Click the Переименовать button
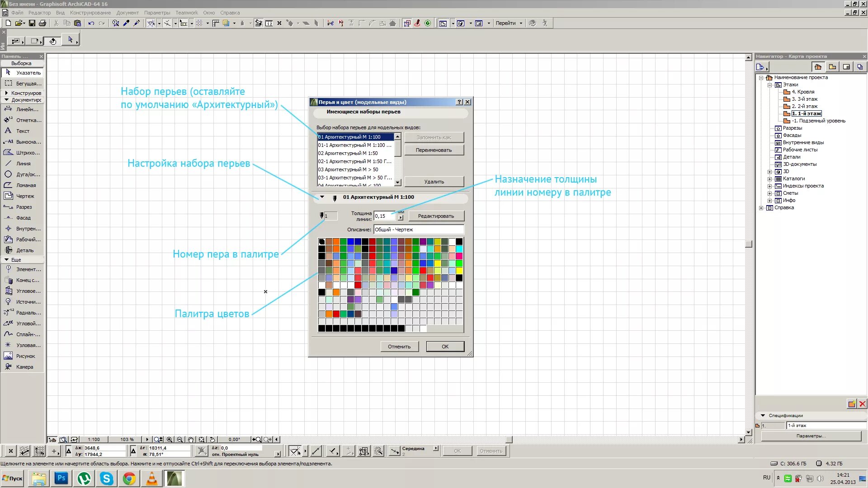The image size is (868, 488). tap(434, 150)
